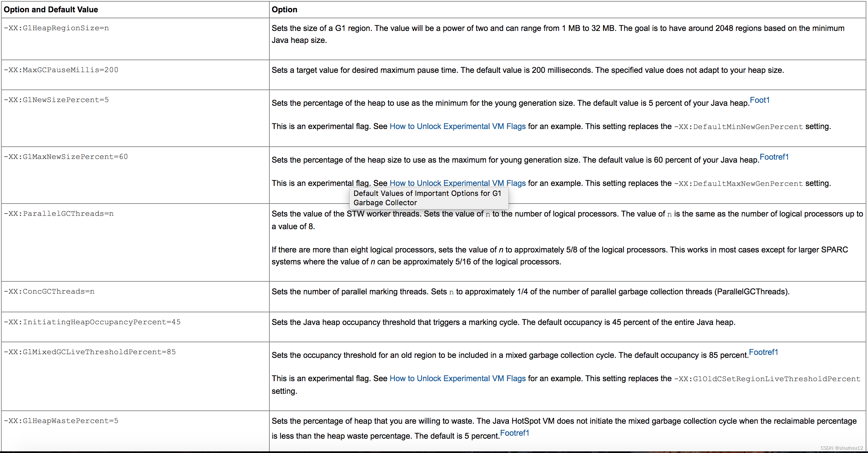Image resolution: width=868 pixels, height=453 pixels.
Task: Open Footref1 link in G1HeapWastePercent row
Action: 514,433
